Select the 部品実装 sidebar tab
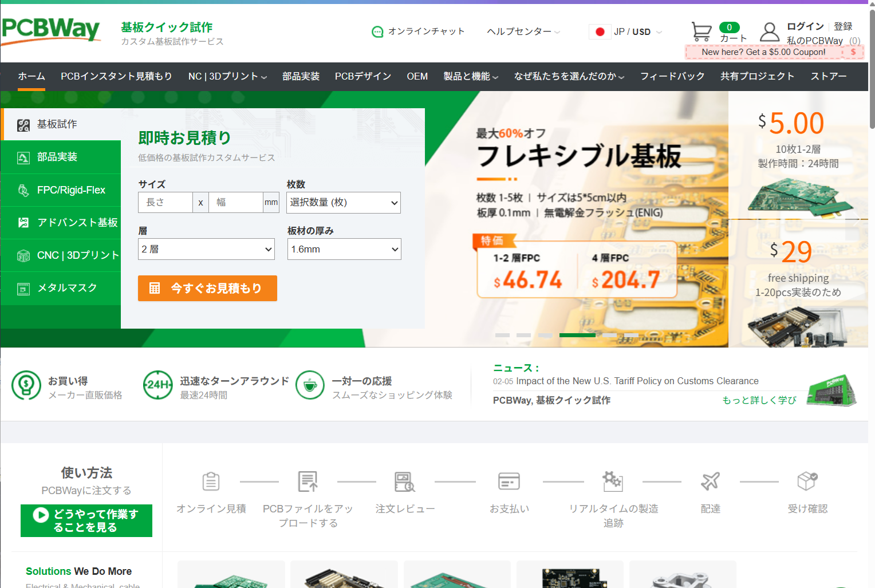Image resolution: width=875 pixels, height=588 pixels. pos(61,157)
